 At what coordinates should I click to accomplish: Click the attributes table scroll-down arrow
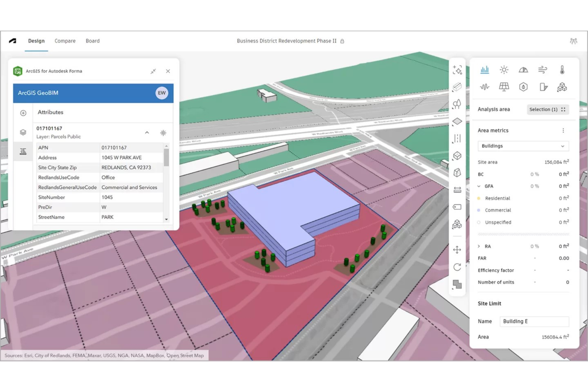166,219
